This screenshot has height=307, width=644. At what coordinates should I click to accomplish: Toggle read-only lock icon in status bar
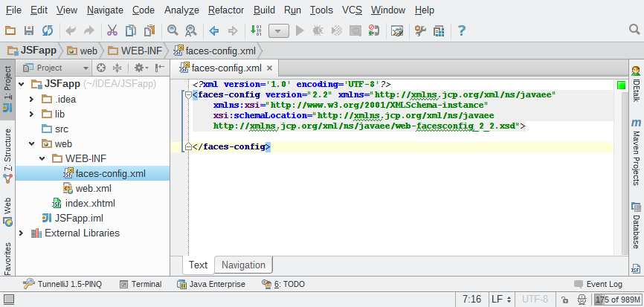click(x=564, y=300)
